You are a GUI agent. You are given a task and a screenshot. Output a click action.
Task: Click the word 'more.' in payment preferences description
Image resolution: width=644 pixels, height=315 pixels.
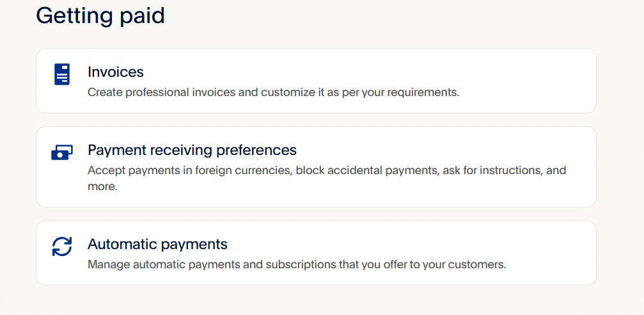coord(102,188)
